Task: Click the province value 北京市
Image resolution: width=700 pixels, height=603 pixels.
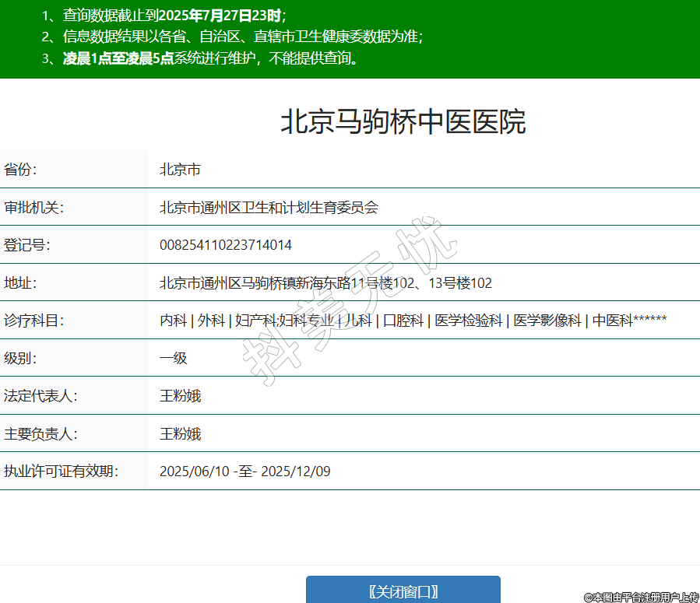Action: (x=180, y=170)
